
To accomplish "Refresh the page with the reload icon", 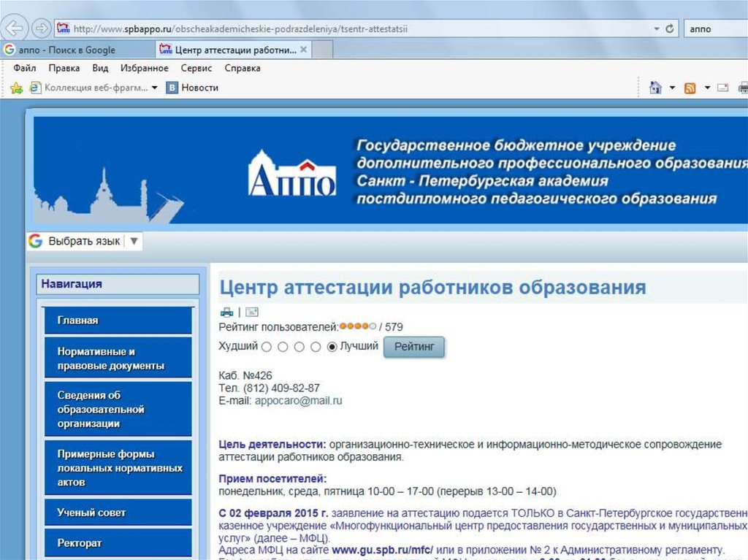I will click(x=670, y=29).
